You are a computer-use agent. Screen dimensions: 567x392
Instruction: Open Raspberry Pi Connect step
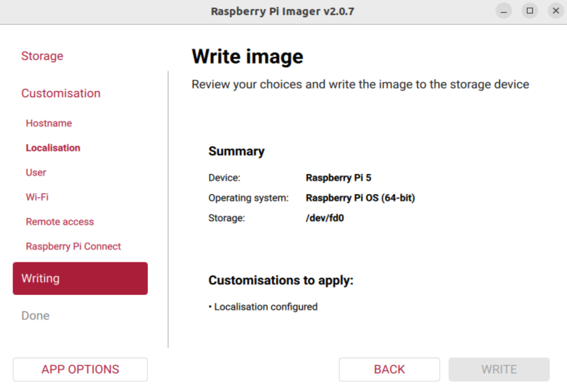pyautogui.click(x=73, y=246)
